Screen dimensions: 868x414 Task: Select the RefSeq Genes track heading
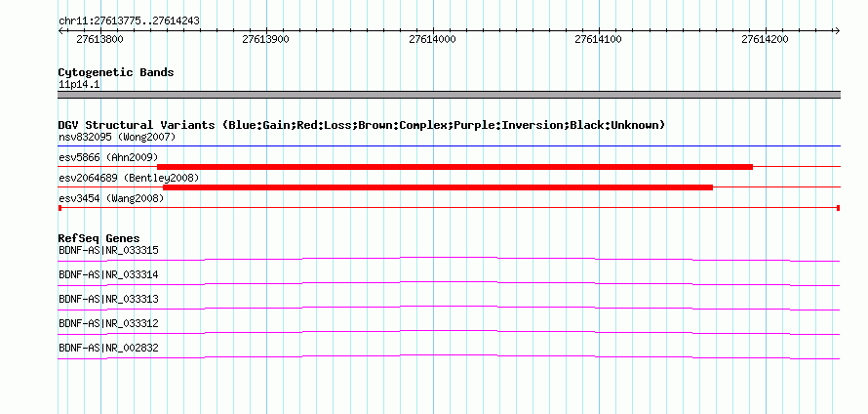(x=99, y=239)
